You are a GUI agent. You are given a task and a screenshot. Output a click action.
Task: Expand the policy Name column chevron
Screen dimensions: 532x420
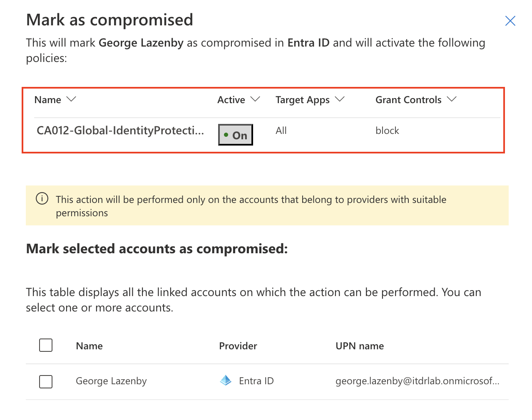coord(71,99)
